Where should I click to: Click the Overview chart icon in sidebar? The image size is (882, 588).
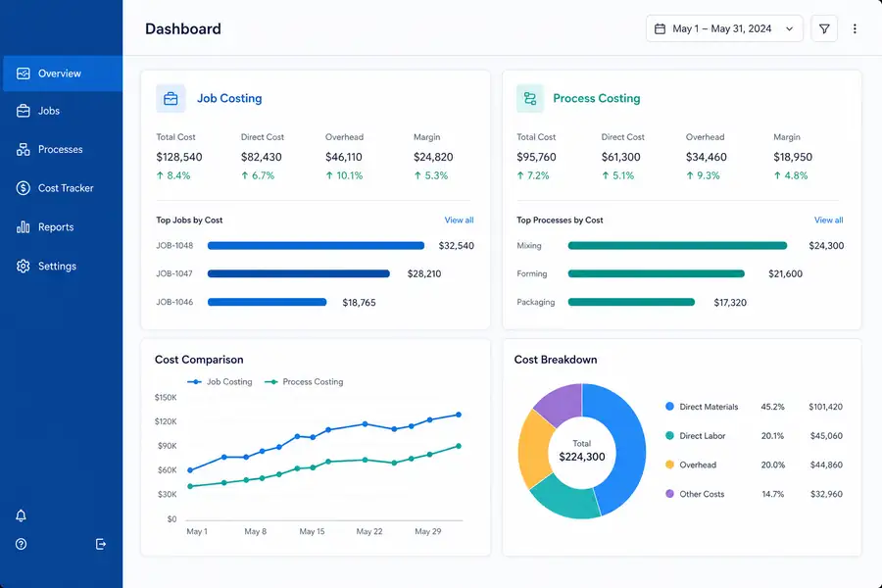[24, 73]
